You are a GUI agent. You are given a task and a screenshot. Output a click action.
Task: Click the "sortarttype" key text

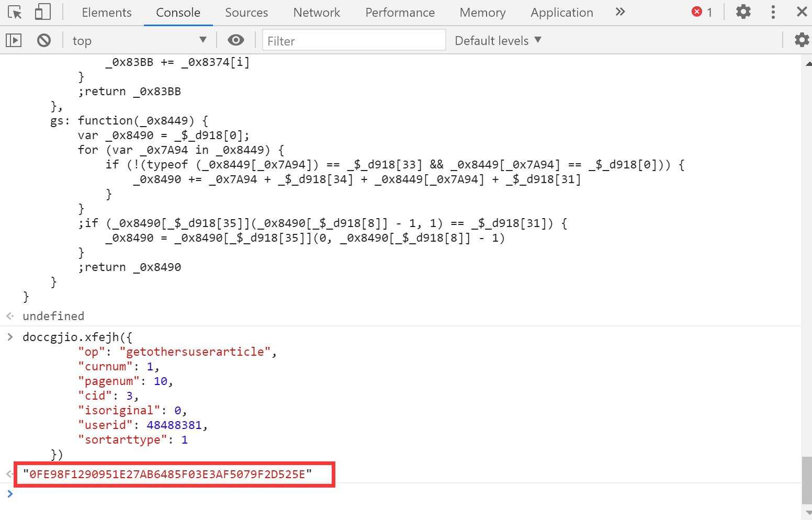click(x=122, y=439)
